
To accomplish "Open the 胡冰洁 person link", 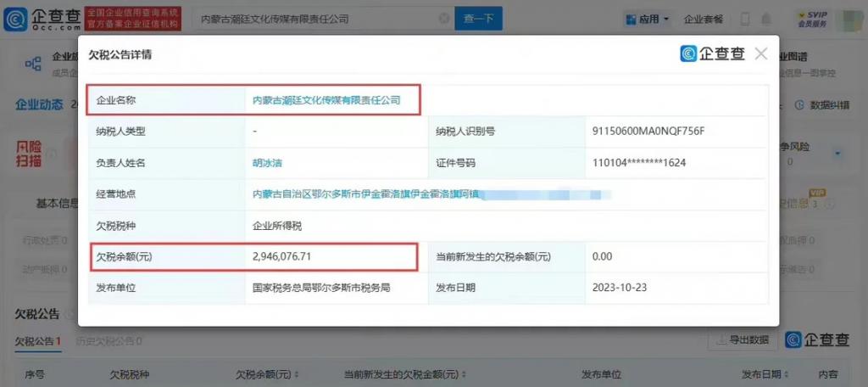I will click(x=270, y=163).
